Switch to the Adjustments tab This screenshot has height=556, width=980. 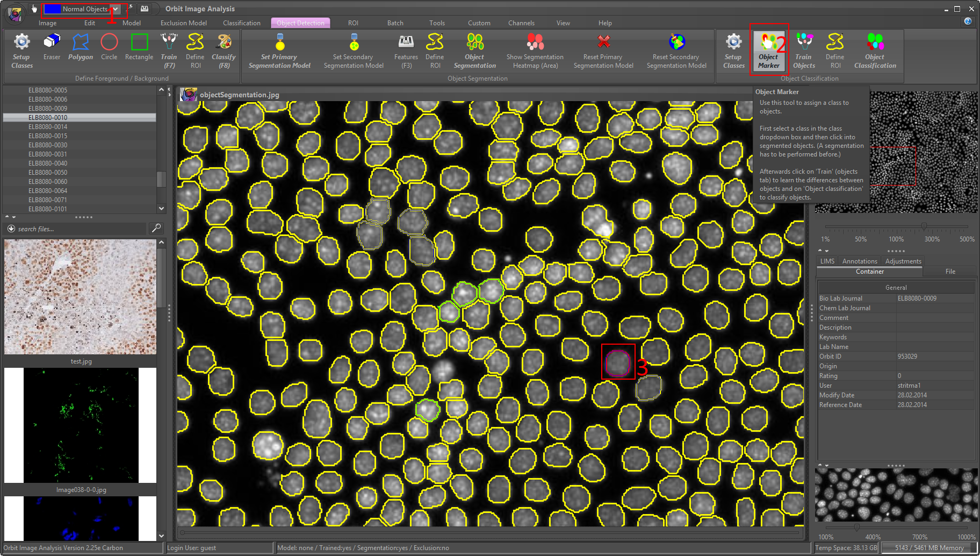pyautogui.click(x=903, y=261)
